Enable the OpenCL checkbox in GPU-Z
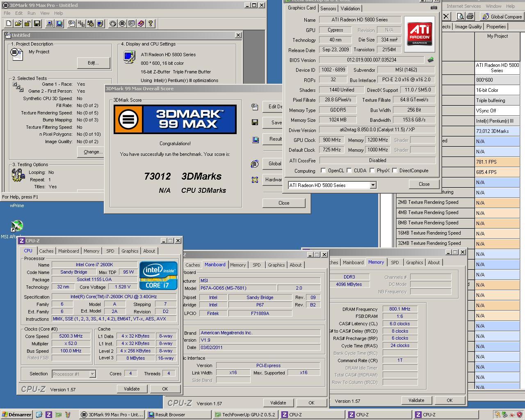Viewport: 525px width, 420px height. pyautogui.click(x=323, y=171)
